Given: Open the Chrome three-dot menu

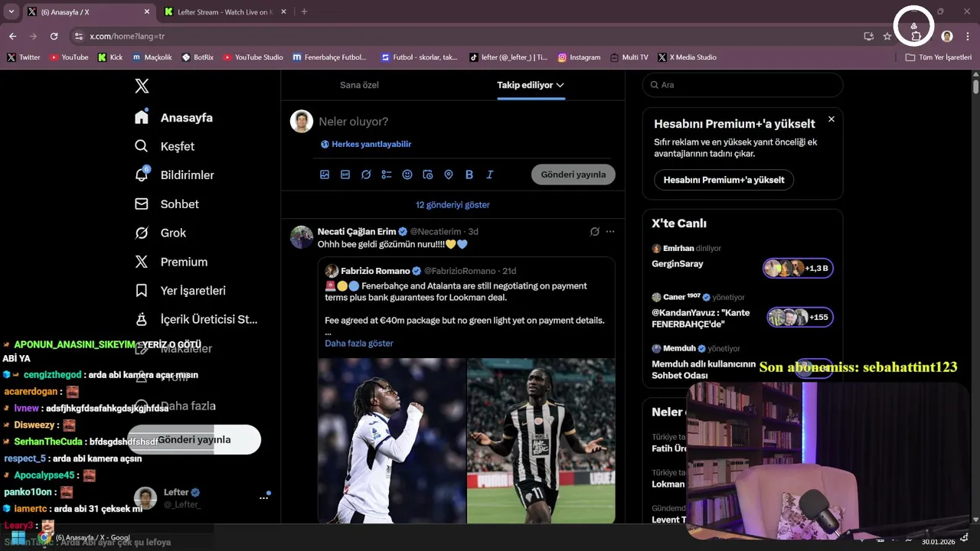Looking at the screenshot, I should pyautogui.click(x=968, y=36).
